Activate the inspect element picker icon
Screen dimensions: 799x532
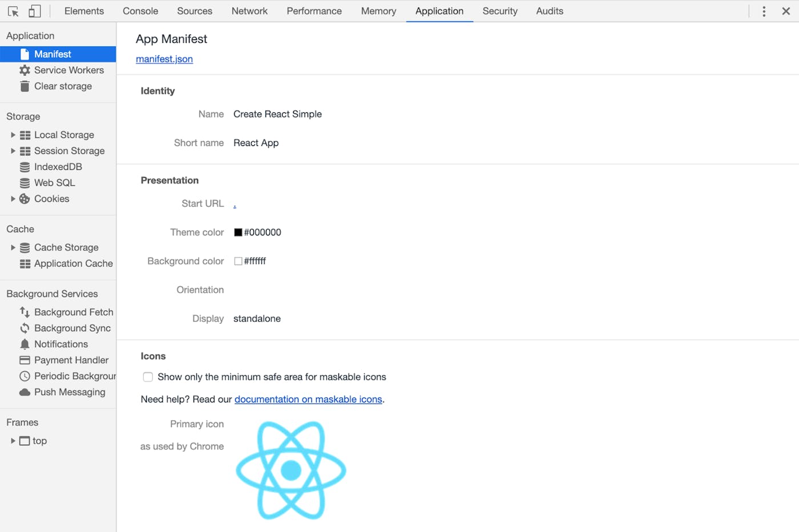[x=13, y=11]
